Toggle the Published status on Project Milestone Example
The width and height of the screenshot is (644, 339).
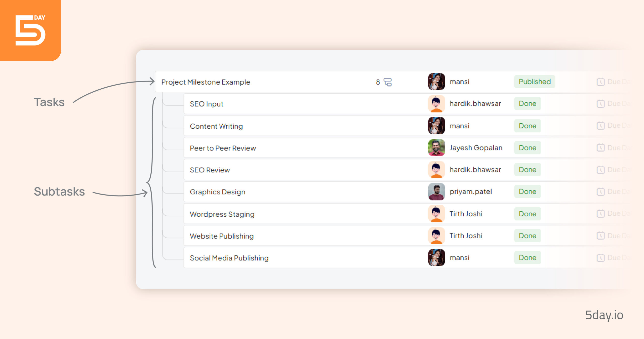point(534,81)
